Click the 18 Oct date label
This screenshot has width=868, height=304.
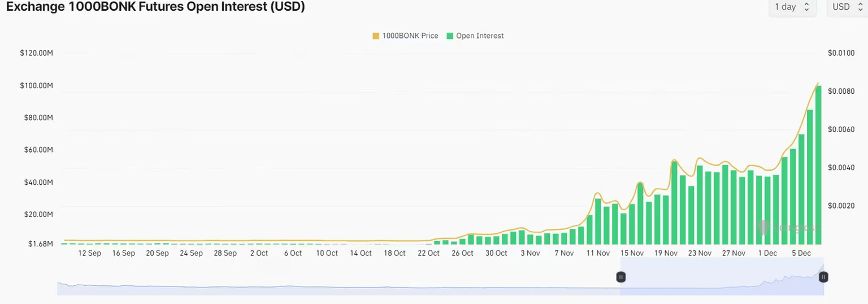click(x=395, y=253)
